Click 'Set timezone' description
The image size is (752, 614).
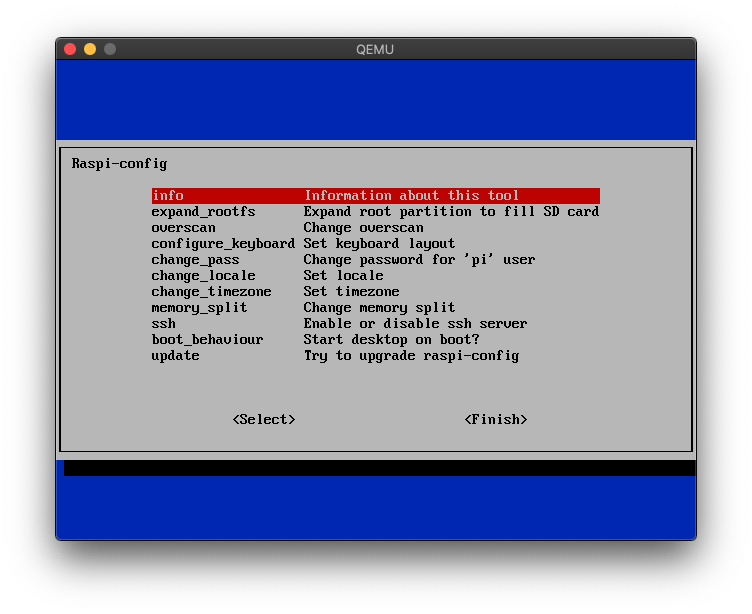point(352,292)
